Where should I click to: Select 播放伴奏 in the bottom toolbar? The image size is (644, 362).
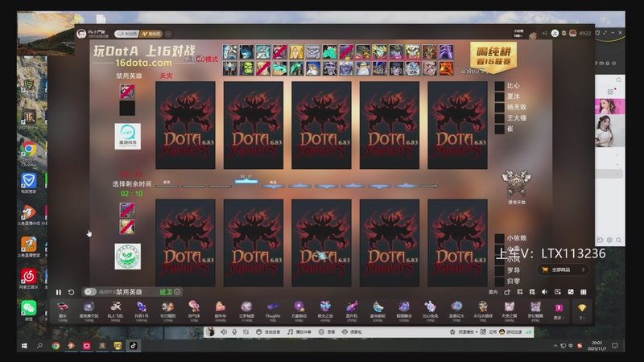click(x=299, y=331)
